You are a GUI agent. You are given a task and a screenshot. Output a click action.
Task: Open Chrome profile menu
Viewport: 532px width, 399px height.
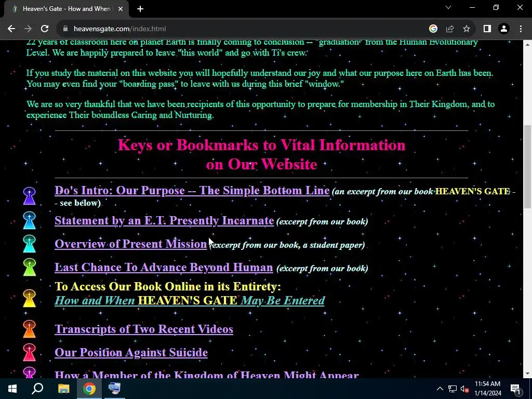click(504, 29)
